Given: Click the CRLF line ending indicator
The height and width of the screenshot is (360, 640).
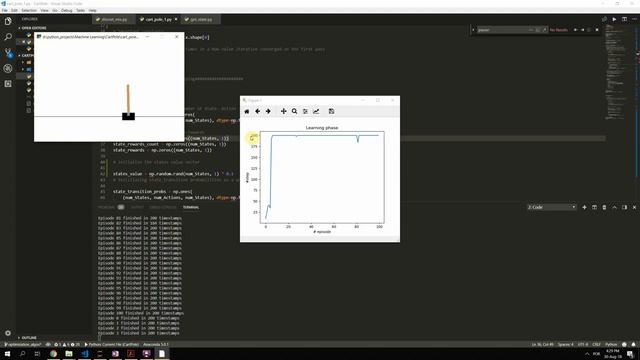Looking at the screenshot, I should [596, 344].
